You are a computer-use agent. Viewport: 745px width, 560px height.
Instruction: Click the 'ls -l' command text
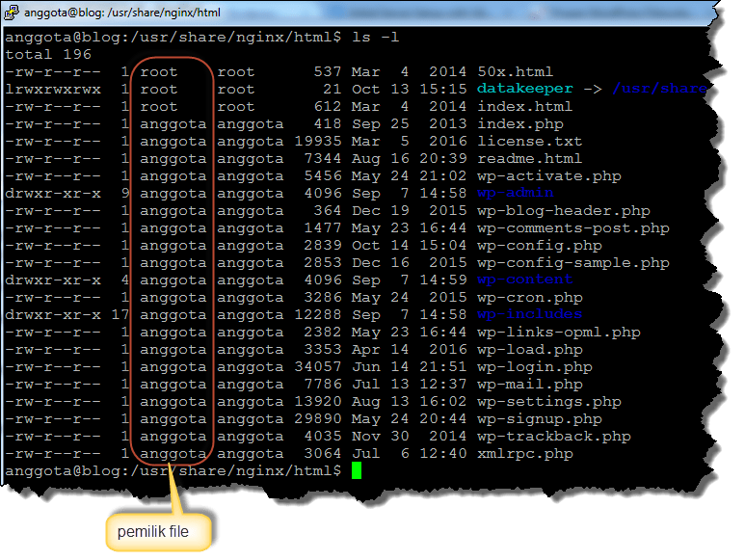point(375,37)
